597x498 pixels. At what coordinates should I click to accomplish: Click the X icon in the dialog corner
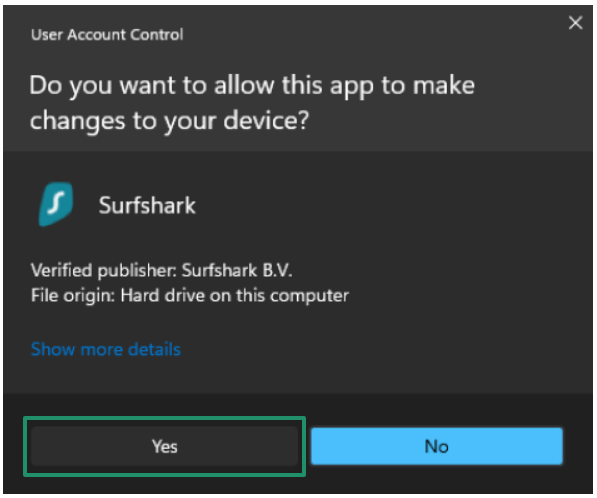point(575,22)
